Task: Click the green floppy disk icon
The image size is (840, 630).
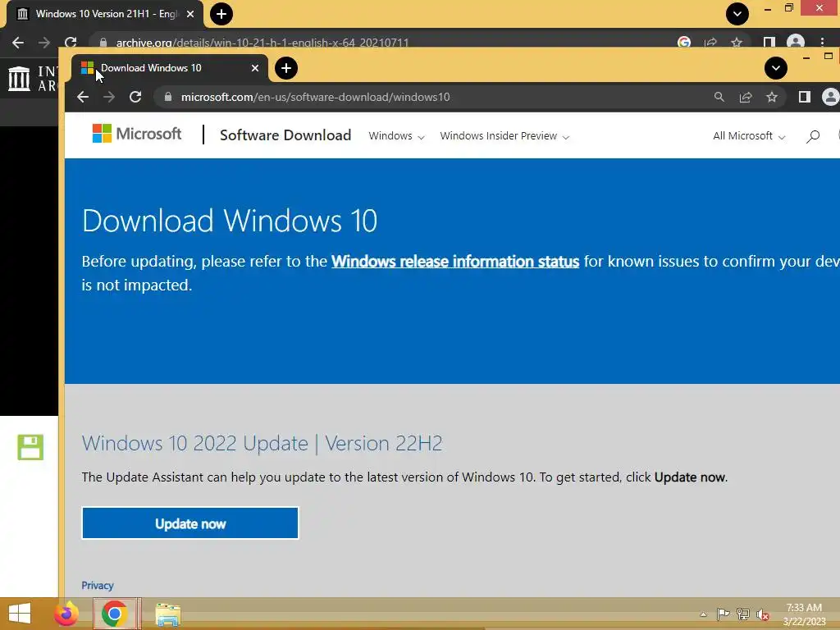Action: tap(30, 447)
